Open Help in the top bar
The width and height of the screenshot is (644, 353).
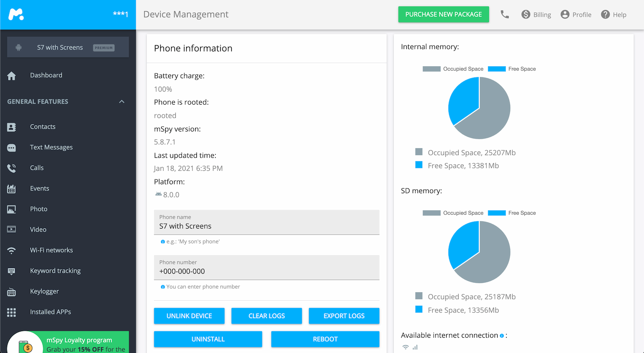pos(614,15)
